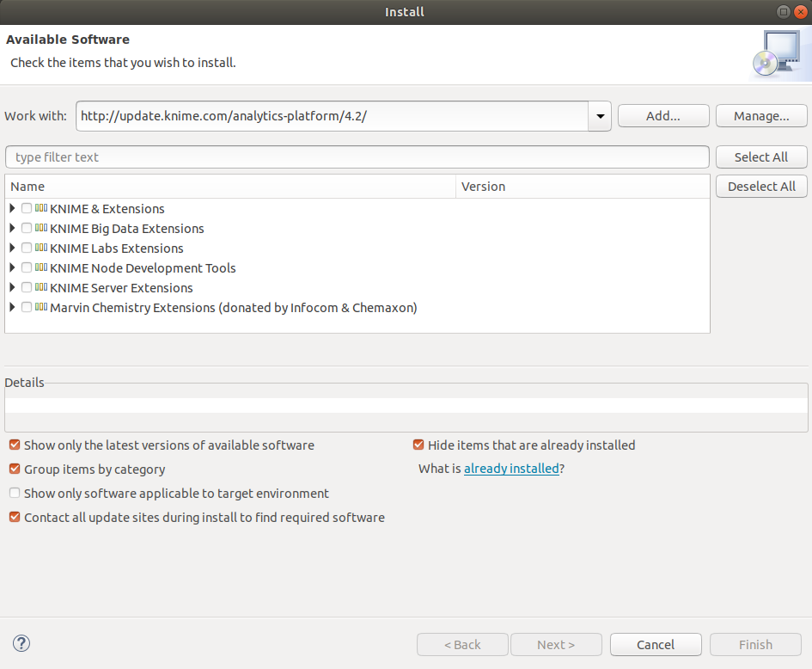Click the category icon beside KNIME Big Data Extensions

[x=41, y=228]
